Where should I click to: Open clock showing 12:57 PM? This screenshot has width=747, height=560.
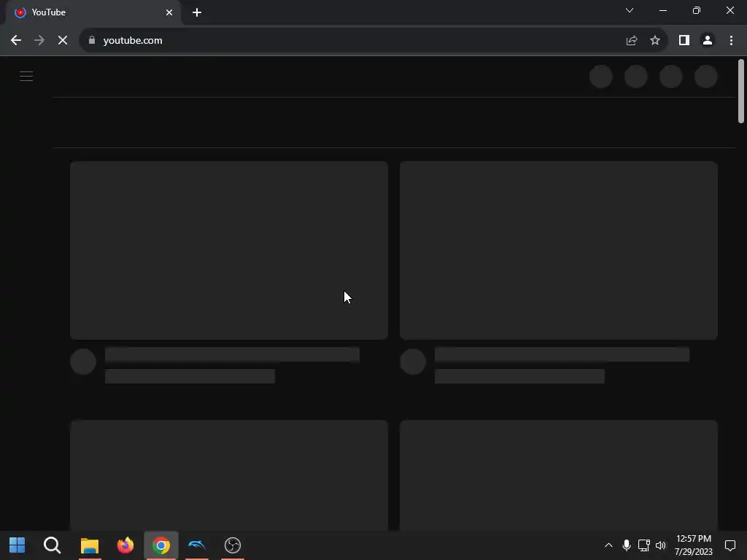click(x=694, y=545)
